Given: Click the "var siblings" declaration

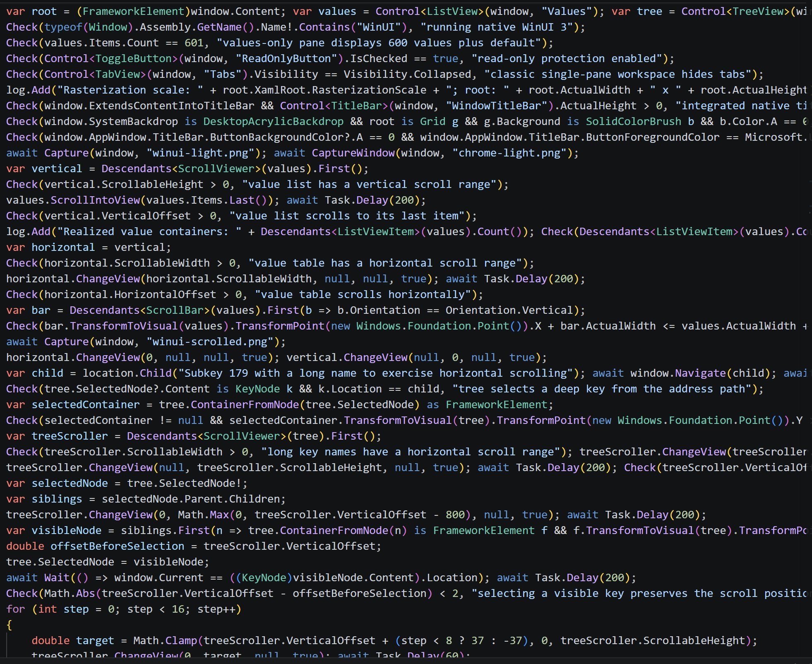Looking at the screenshot, I should 44,499.
